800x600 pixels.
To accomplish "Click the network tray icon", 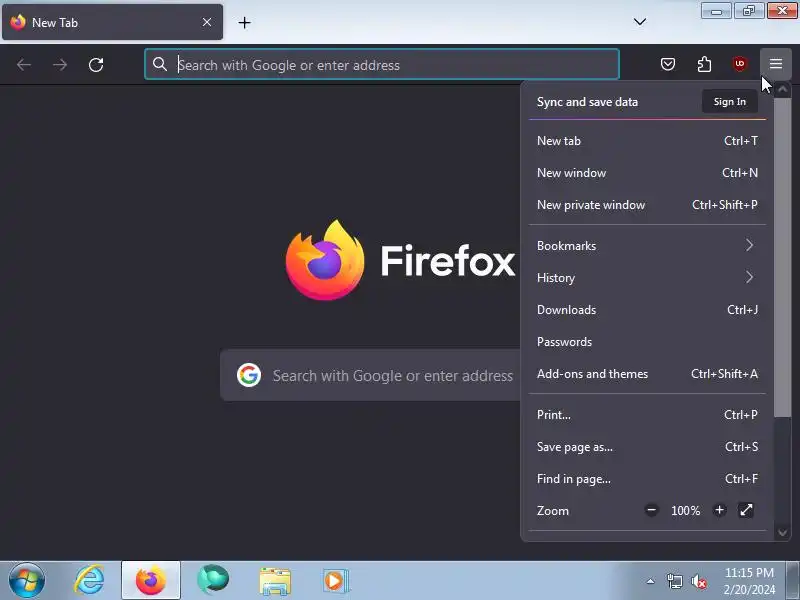I will point(674,581).
